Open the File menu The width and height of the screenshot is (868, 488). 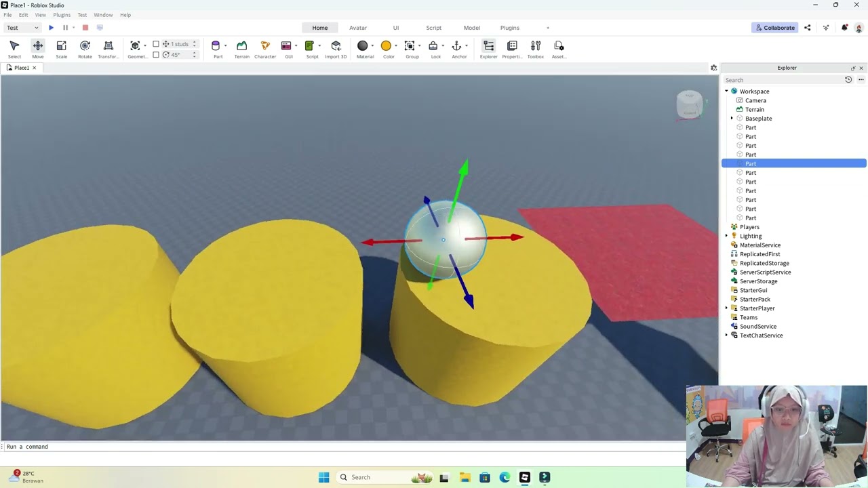click(x=7, y=15)
